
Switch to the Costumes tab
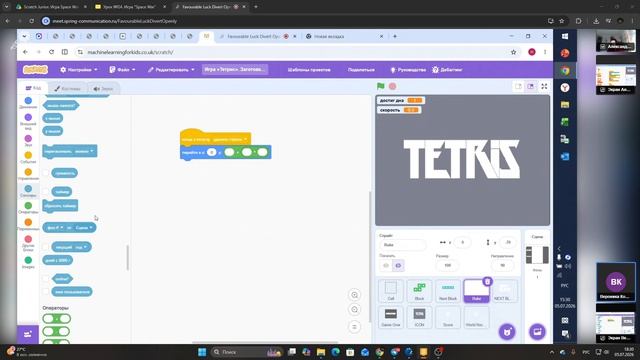(67, 88)
